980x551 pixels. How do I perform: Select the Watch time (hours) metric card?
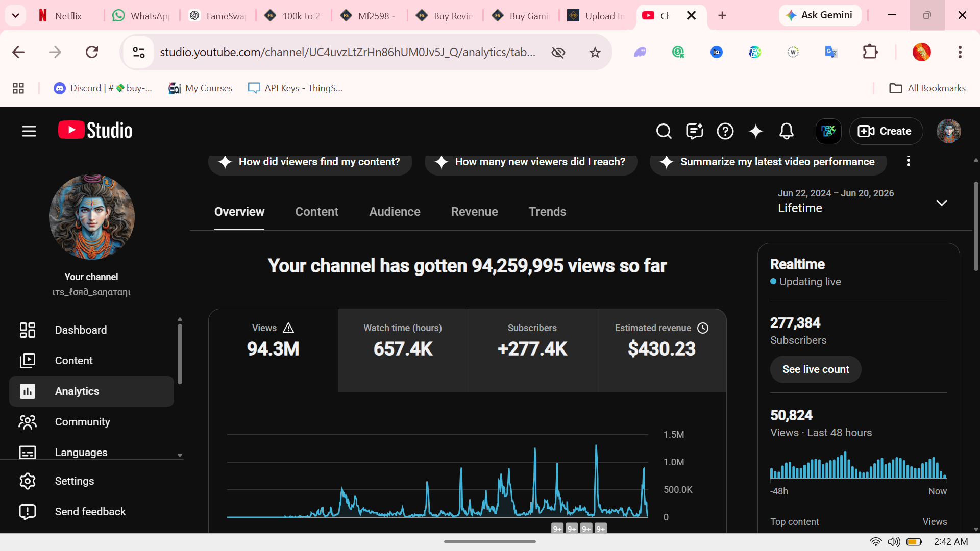(403, 350)
